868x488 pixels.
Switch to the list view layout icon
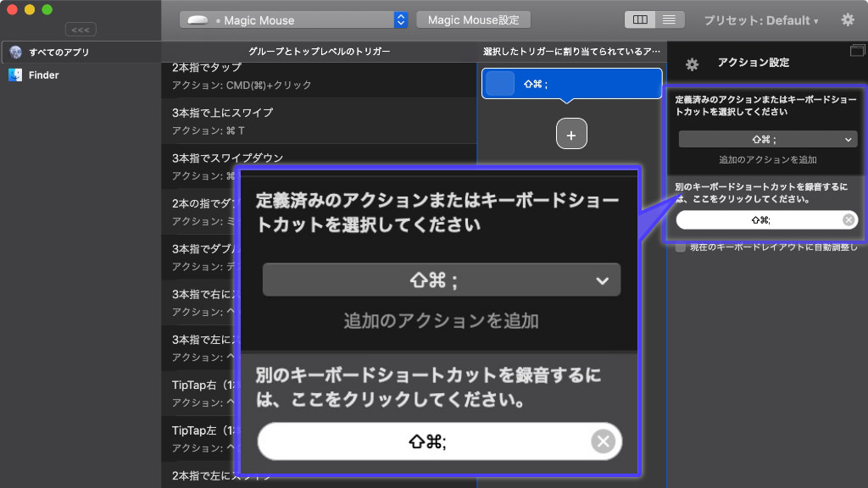[670, 20]
